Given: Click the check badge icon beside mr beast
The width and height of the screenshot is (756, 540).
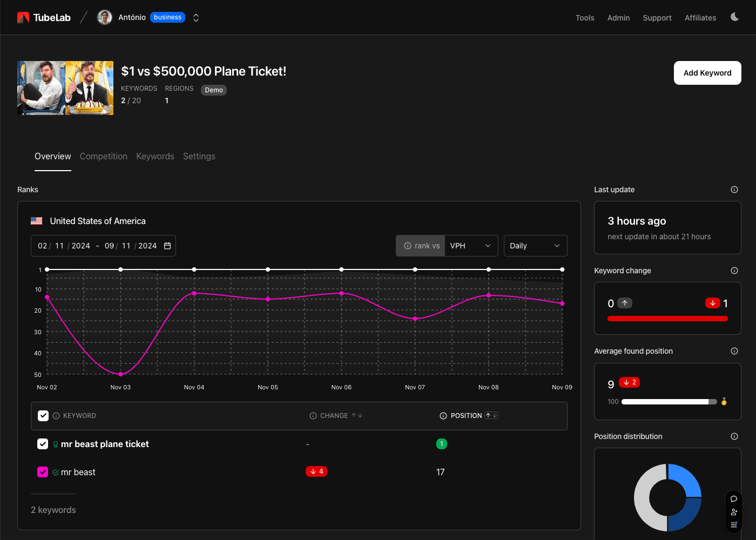Looking at the screenshot, I should pyautogui.click(x=56, y=473).
